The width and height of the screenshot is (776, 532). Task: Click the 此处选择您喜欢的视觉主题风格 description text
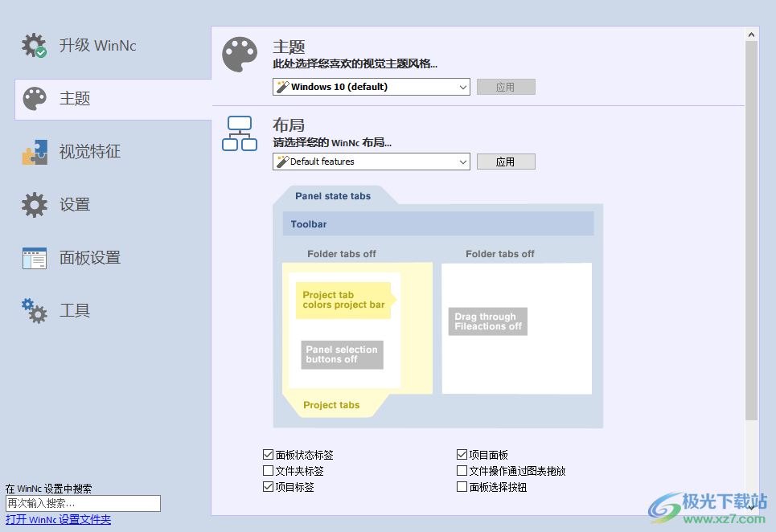pyautogui.click(x=355, y=63)
